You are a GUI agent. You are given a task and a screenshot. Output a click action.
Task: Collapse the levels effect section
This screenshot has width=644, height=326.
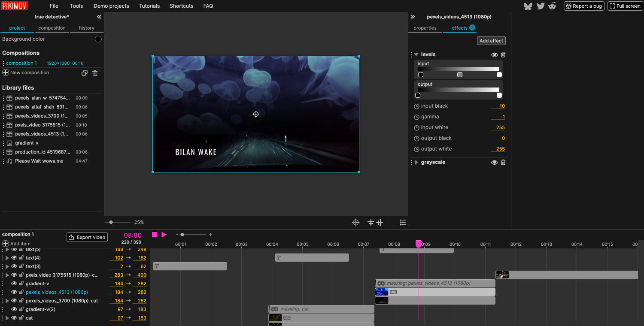(x=416, y=55)
